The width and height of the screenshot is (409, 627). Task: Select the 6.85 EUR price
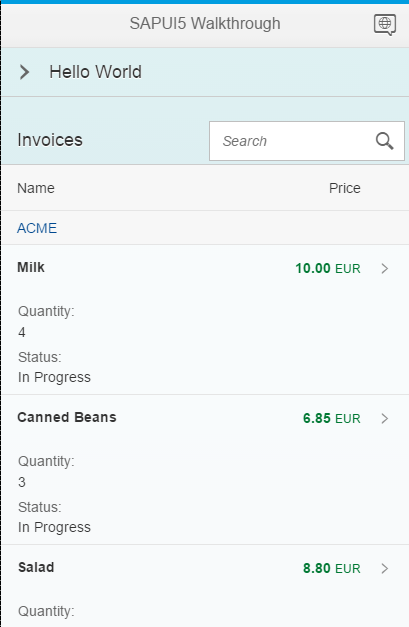(331, 418)
